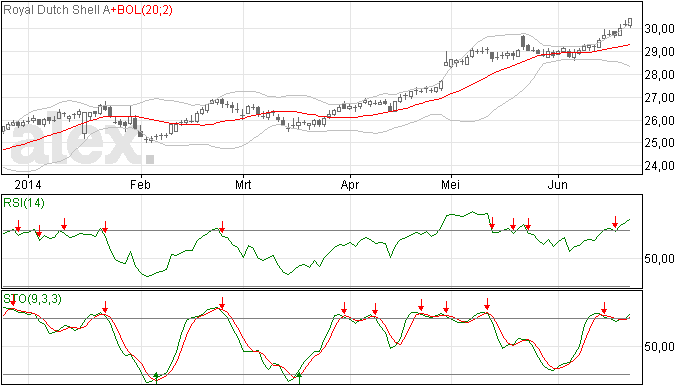Click the green buy arrow in STO near Feb
The width and height of the screenshot is (690, 387).
tap(156, 377)
